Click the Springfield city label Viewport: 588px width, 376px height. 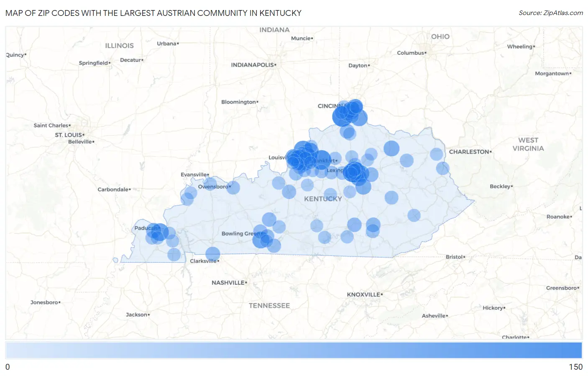click(93, 63)
